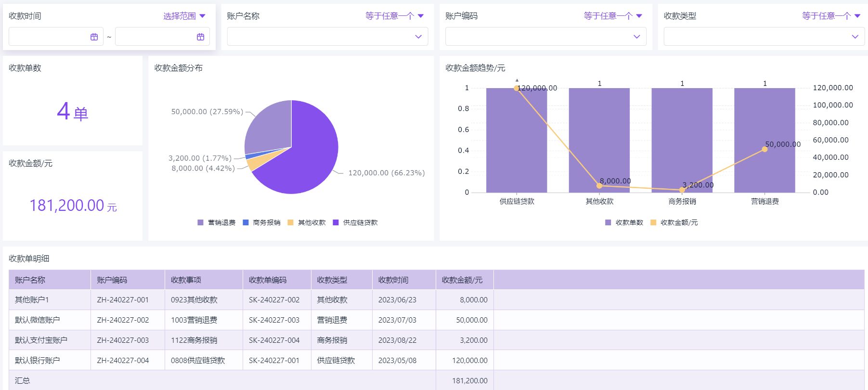Screen dimensions: 868x390
Task: Open 收款类型 等于任意一个 condition dropdown
Action: 831,16
